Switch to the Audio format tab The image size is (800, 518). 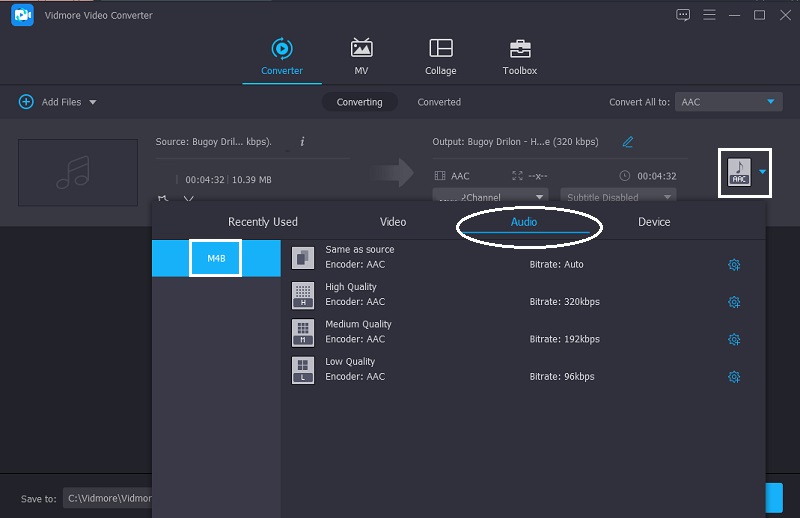(x=524, y=222)
